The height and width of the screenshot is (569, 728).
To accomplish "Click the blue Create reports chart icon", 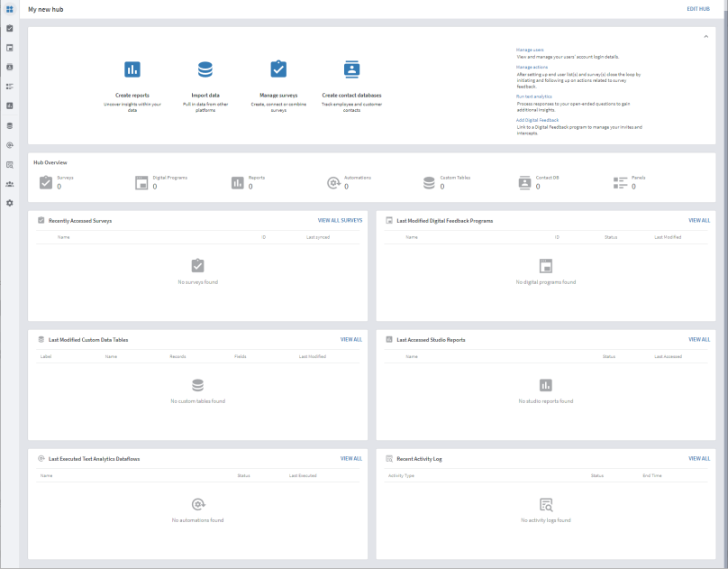I will pyautogui.click(x=132, y=69).
